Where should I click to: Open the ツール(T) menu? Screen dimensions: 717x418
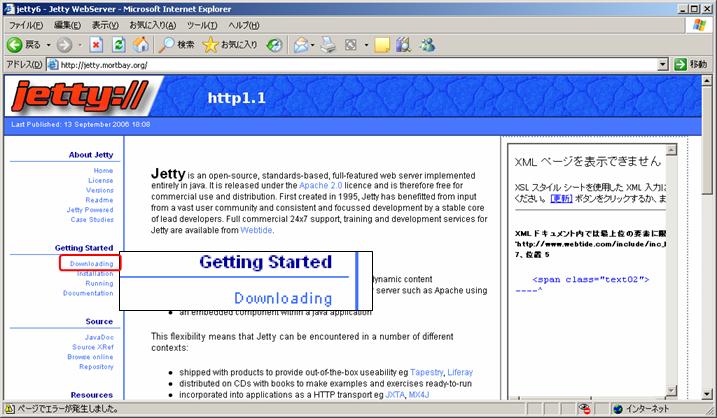tap(202, 25)
